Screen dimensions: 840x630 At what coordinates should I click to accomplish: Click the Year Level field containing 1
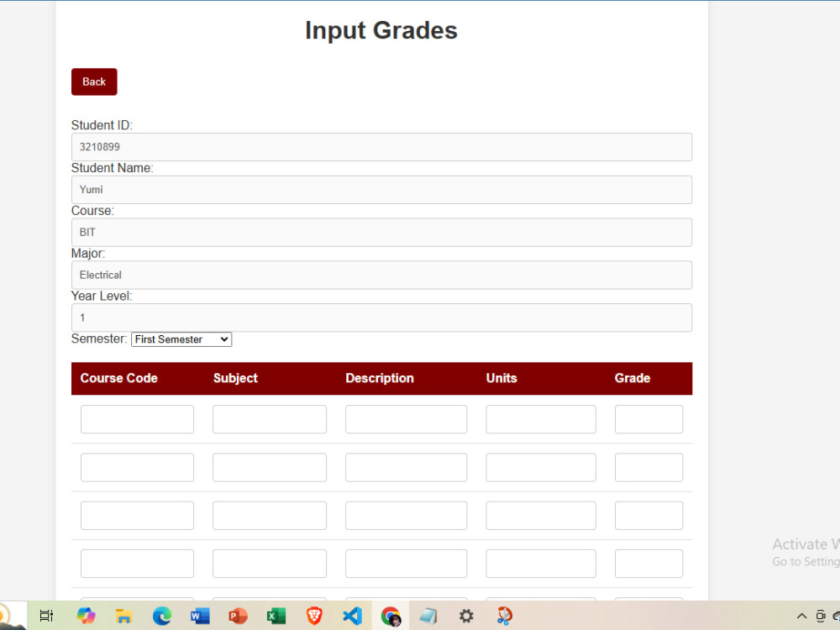pyautogui.click(x=381, y=318)
